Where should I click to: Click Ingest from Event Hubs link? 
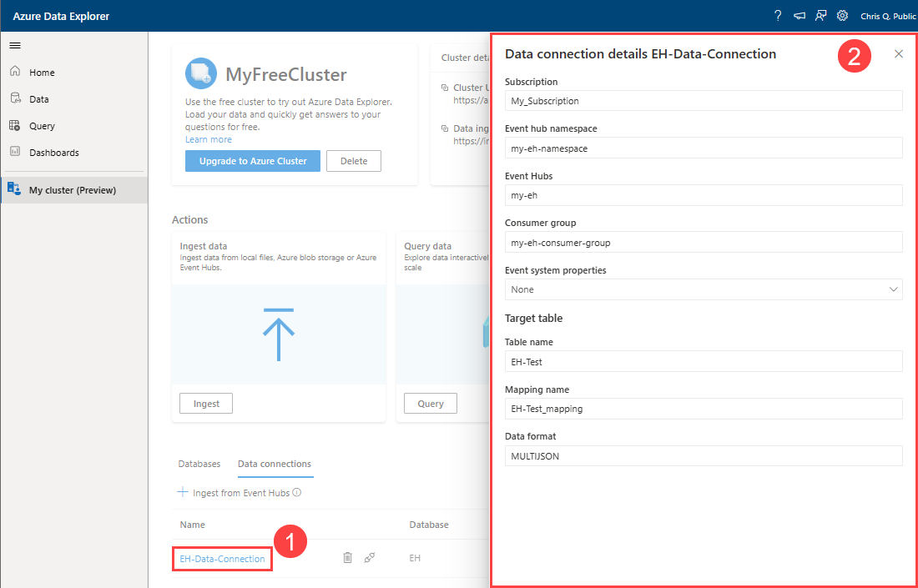[x=241, y=493]
